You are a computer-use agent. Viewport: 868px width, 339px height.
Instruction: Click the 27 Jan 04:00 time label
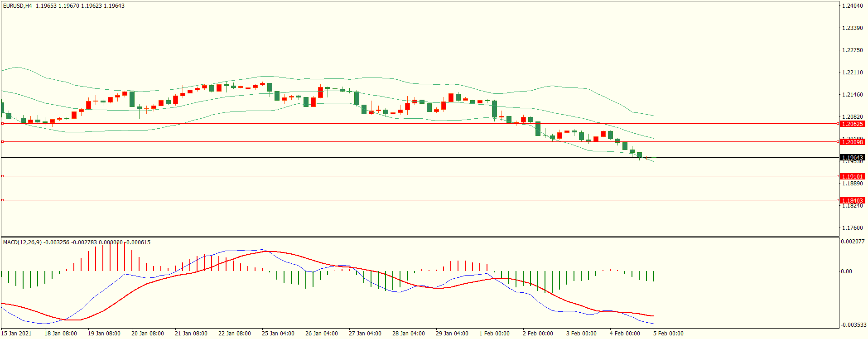point(365,334)
